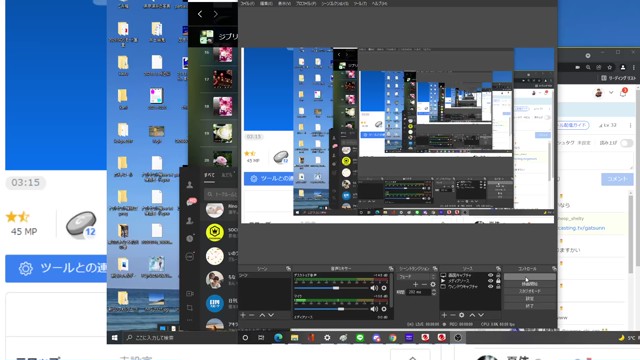This screenshot has width=640, height=360.
Task: Open desktop audio settings gear in mixer
Action: pos(384,288)
